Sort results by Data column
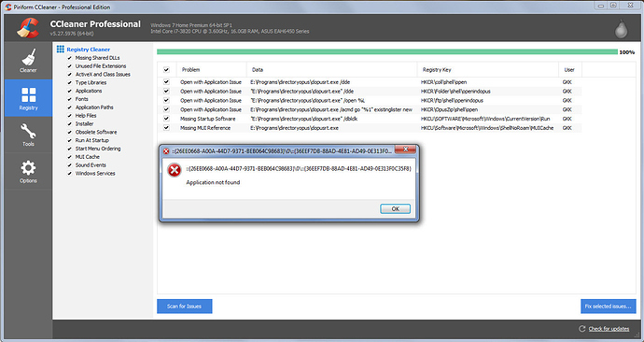The image size is (644, 342). tap(332, 69)
